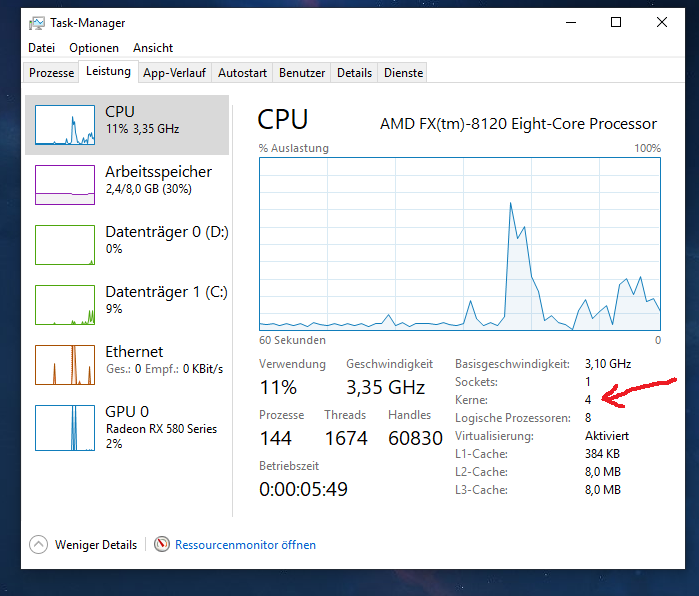Image resolution: width=699 pixels, height=596 pixels.
Task: Click the 'L3-Cache:' label
Action: (x=481, y=490)
